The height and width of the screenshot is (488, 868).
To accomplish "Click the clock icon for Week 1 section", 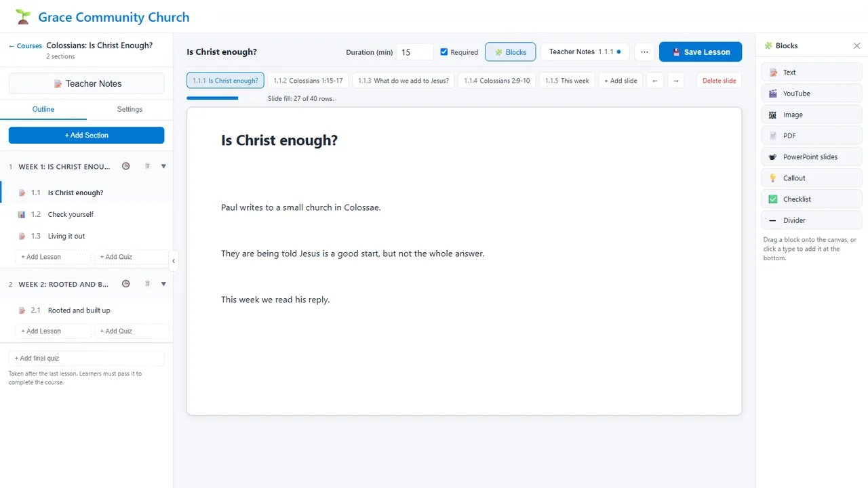I will (125, 166).
